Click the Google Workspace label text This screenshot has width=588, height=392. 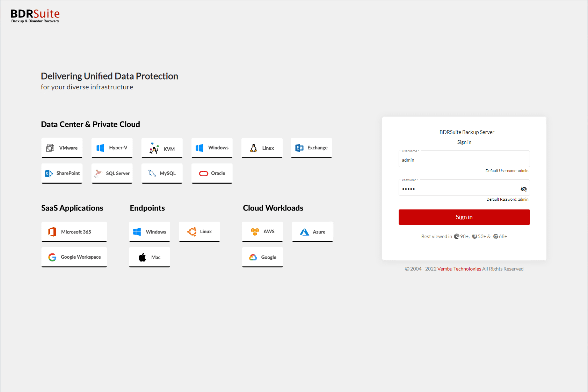(x=81, y=257)
